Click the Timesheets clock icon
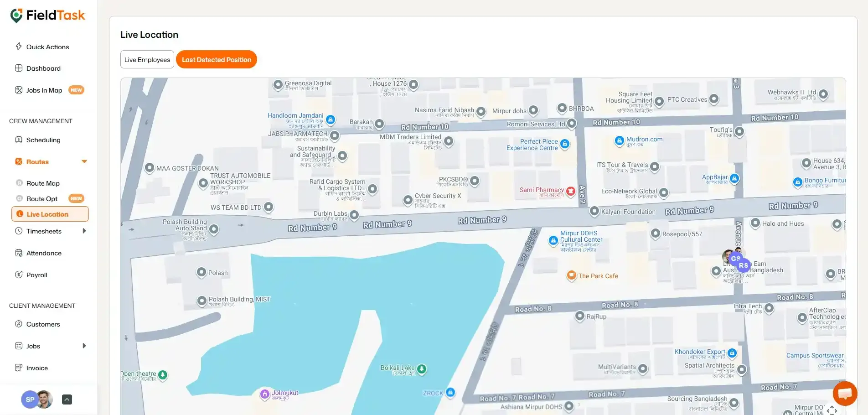The image size is (868, 415). [x=19, y=231]
